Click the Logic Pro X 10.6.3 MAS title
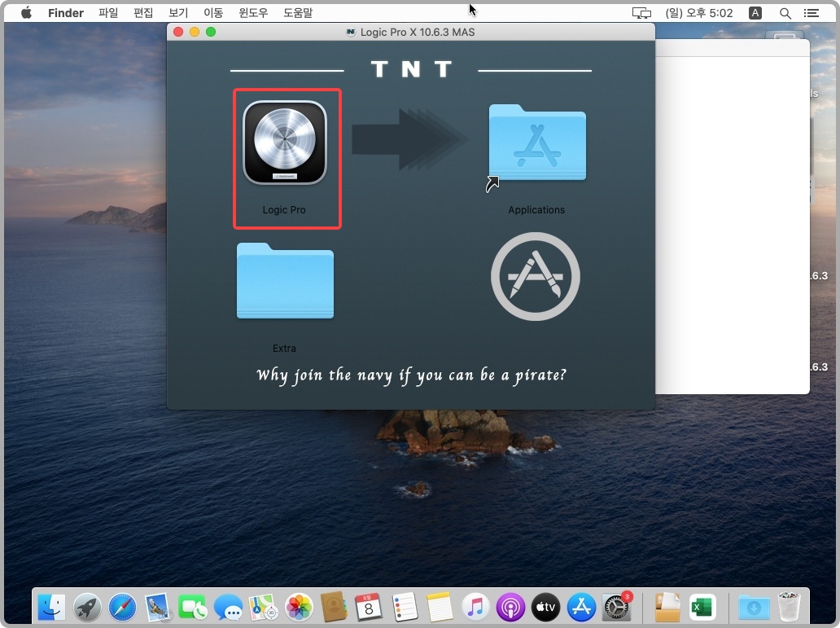 418,33
